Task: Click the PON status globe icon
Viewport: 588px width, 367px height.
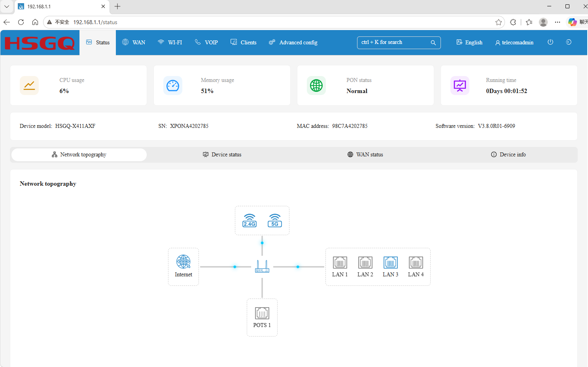Action: [x=316, y=86]
